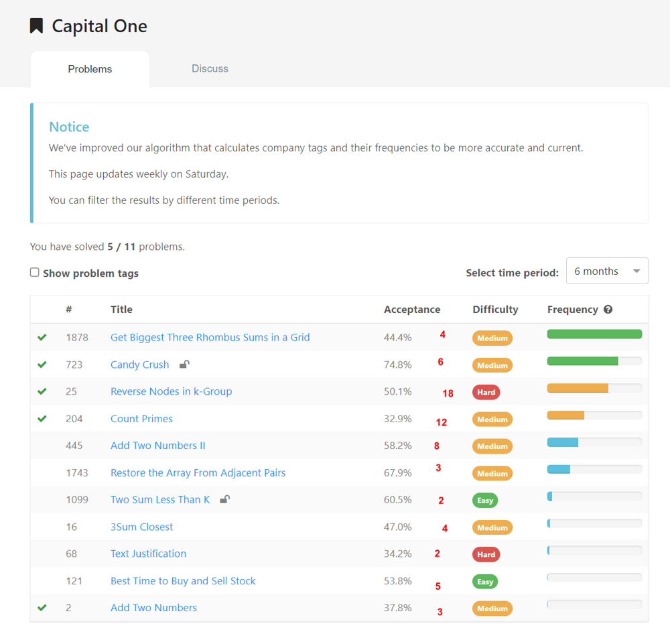Screen dimensions: 670x644
Task: Open the Count Primes problem
Action: [x=141, y=418]
